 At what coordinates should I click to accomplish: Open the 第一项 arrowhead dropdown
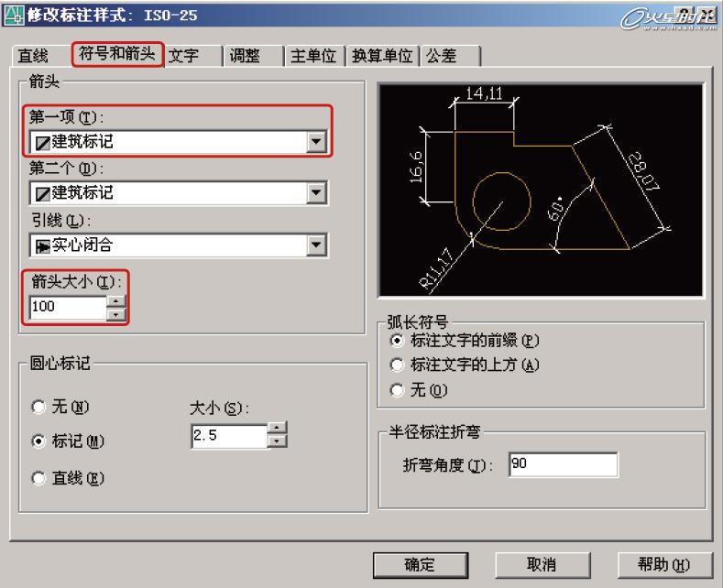(179, 141)
